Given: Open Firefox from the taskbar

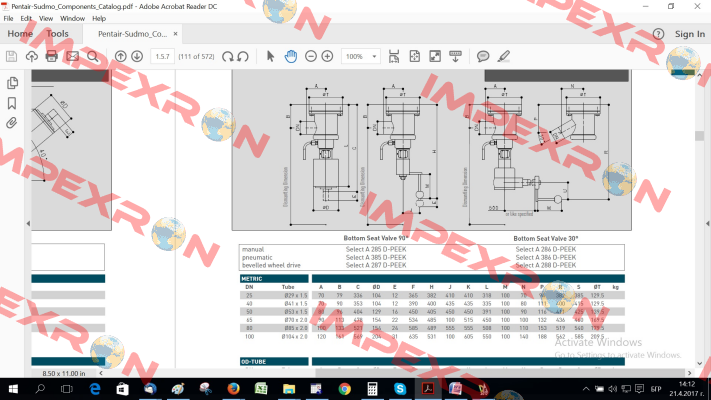Looking at the screenshot, I should click(x=233, y=389).
